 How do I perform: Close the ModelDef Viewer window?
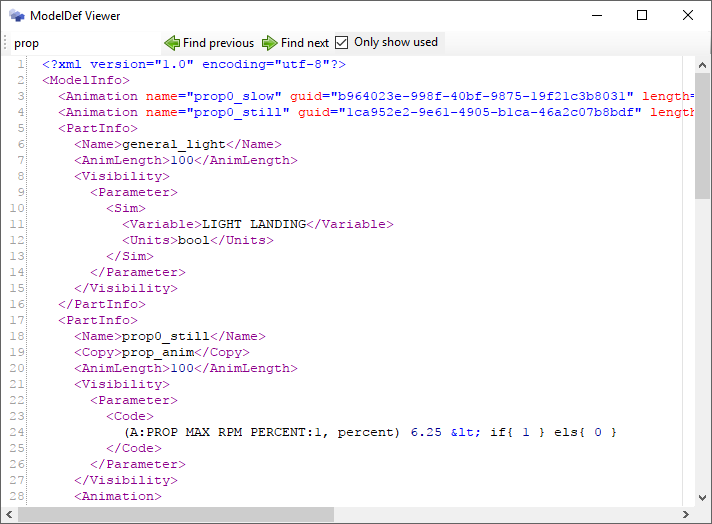click(x=687, y=15)
